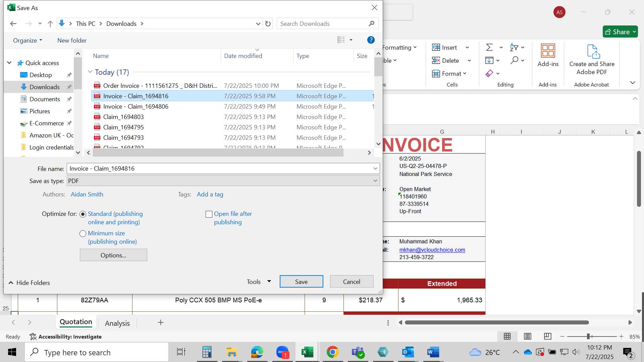
Task: Click the Search Downloads box
Action: click(x=327, y=24)
